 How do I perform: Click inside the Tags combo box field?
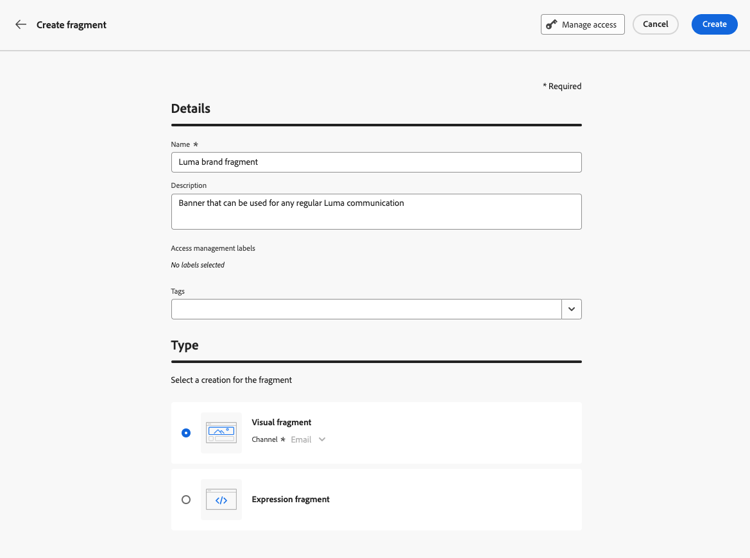pos(366,309)
